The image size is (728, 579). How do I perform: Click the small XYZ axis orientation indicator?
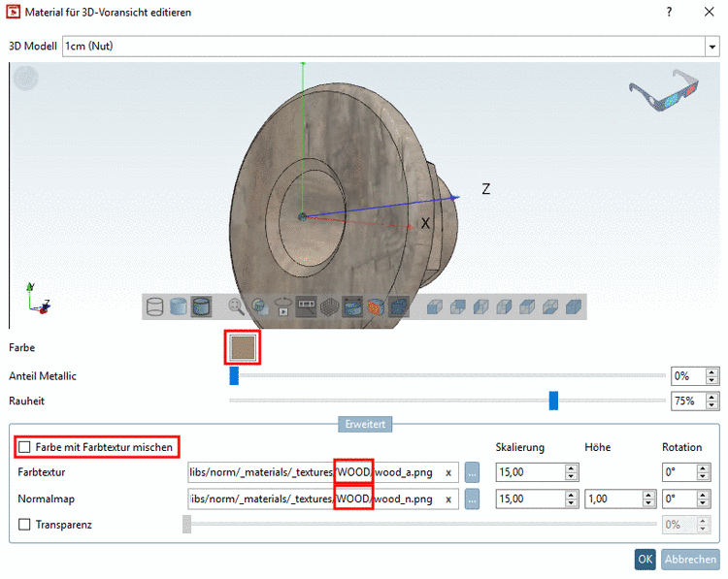pos(37,299)
